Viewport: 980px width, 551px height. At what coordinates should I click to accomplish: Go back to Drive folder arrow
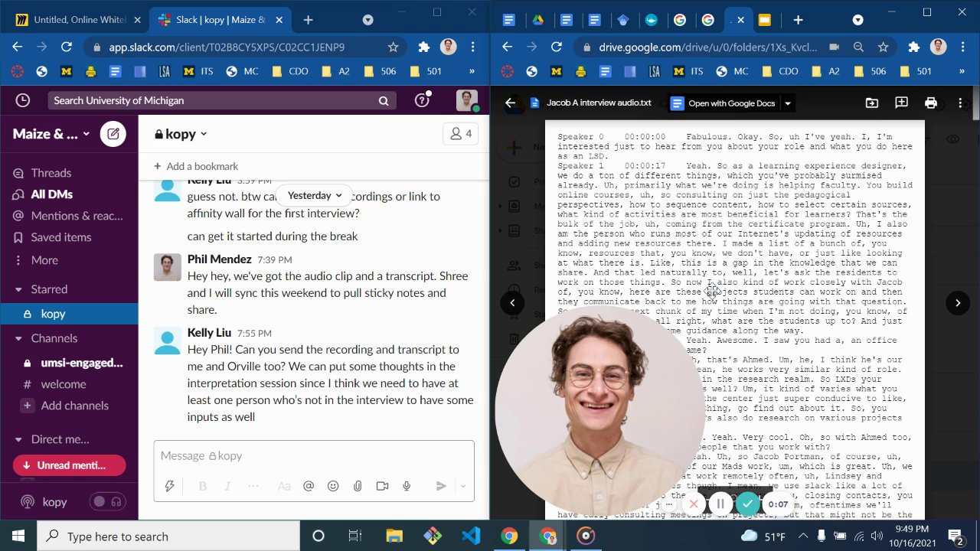pyautogui.click(x=511, y=103)
